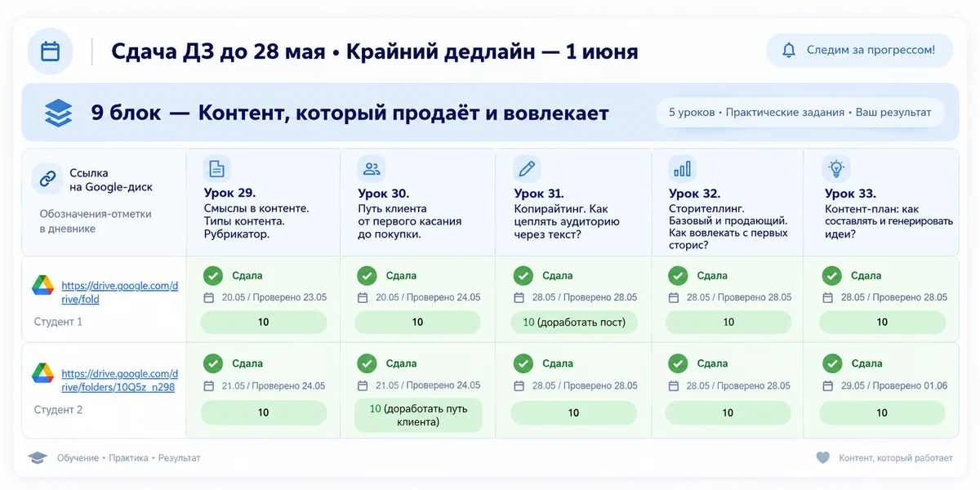Click the bar chart icon above Урок 32
The width and height of the screenshot is (980, 490).
(x=682, y=168)
